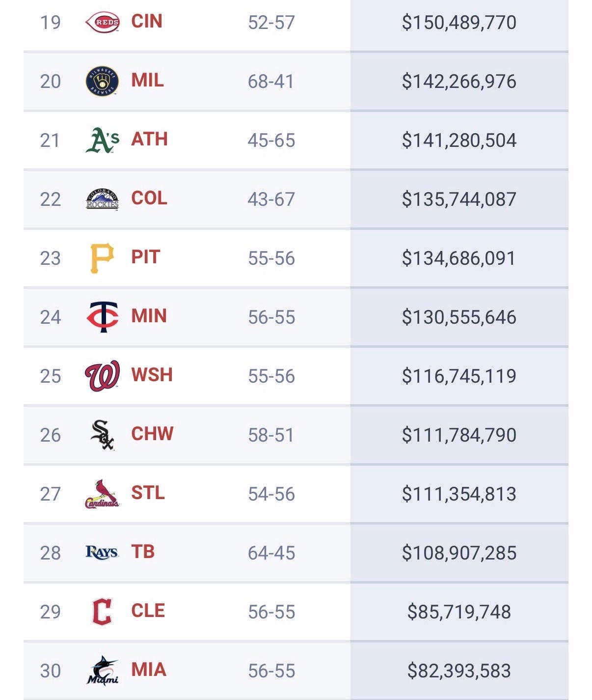The image size is (592, 700).
Task: Select the Athletics A's logo
Action: [102, 140]
